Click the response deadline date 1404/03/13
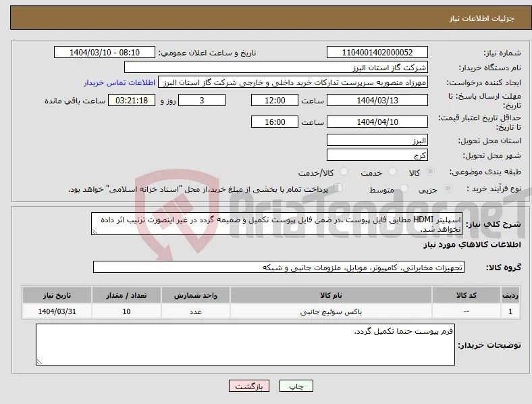The image size is (532, 404). click(377, 100)
